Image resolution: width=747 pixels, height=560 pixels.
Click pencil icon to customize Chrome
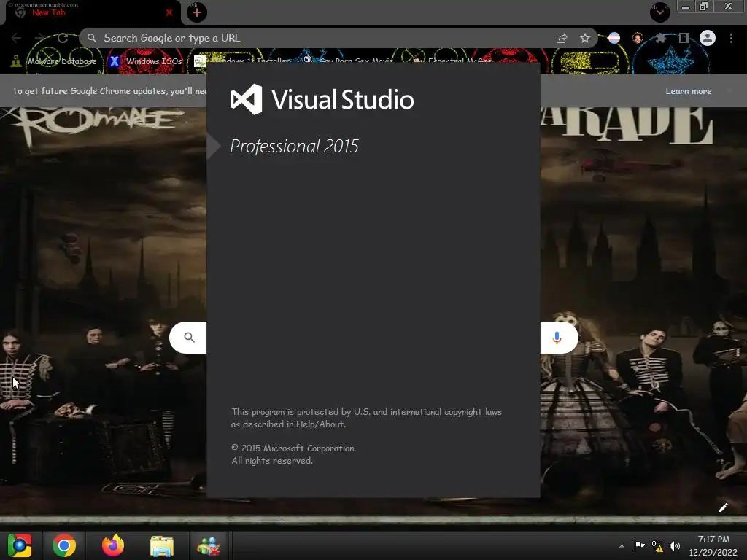click(723, 507)
